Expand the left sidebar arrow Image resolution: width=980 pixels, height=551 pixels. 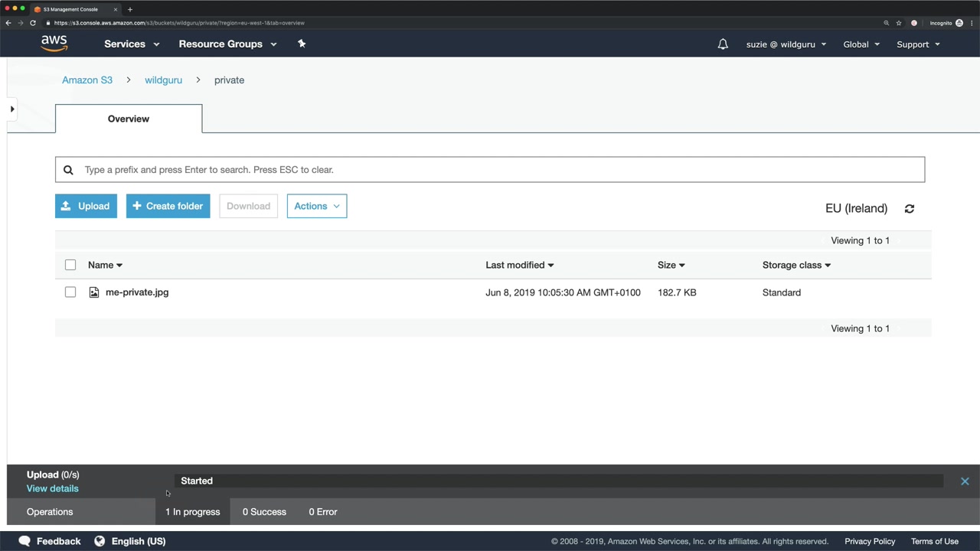pyautogui.click(x=12, y=109)
